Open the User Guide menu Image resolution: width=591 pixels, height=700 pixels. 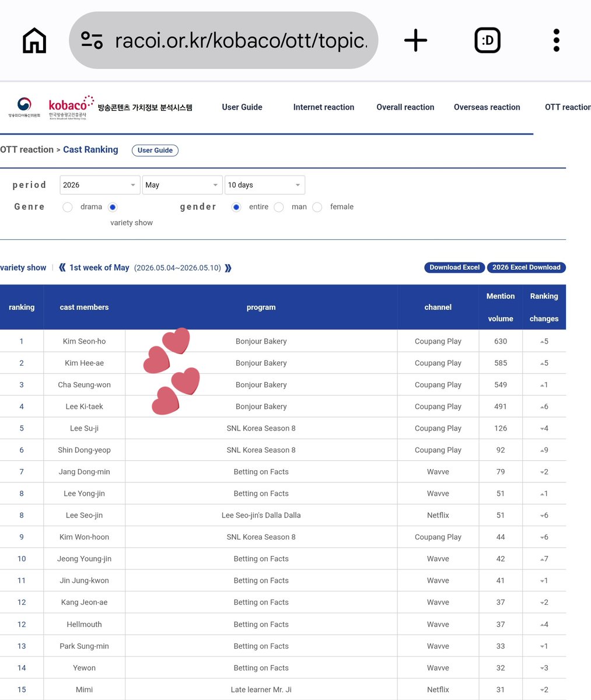[x=242, y=107]
